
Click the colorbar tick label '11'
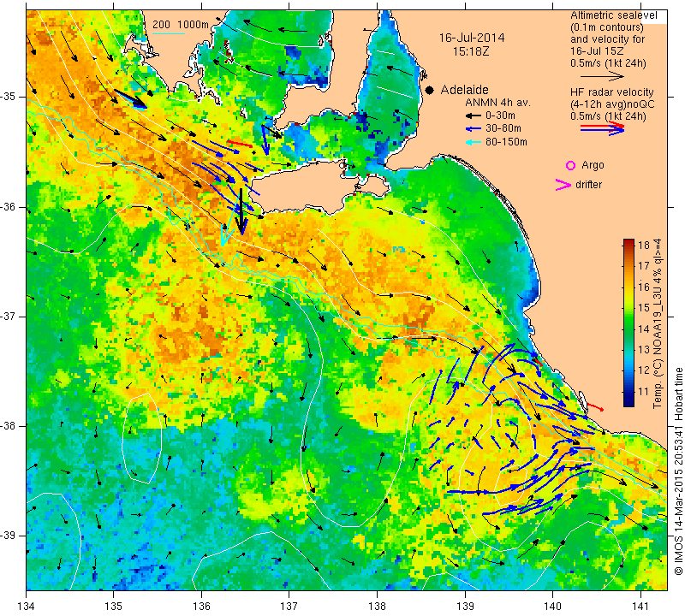pos(644,392)
